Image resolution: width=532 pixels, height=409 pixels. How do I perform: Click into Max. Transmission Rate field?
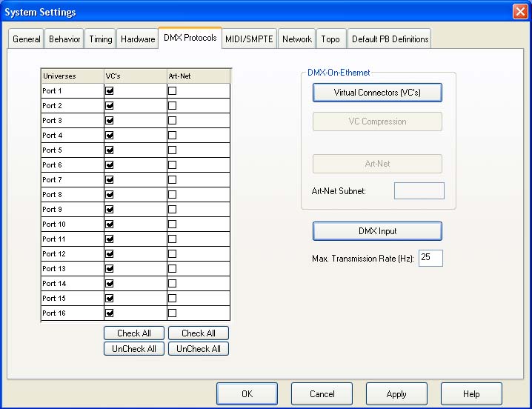click(430, 259)
